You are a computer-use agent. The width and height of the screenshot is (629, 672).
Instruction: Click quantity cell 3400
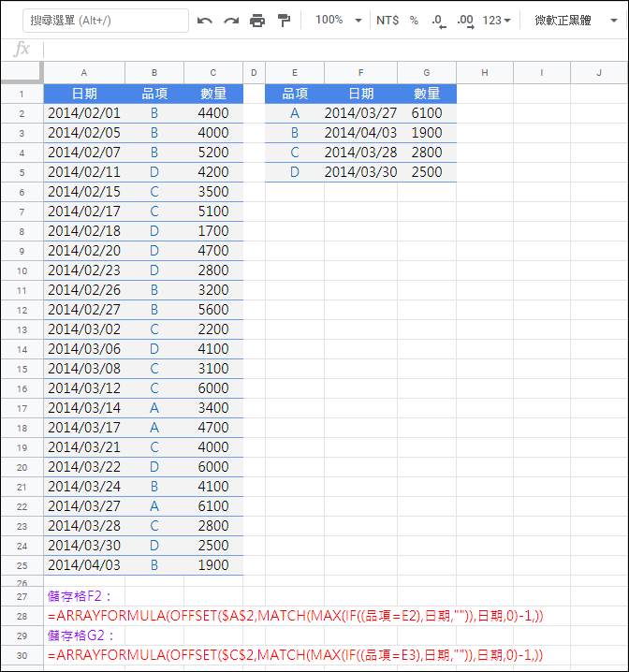(x=213, y=408)
